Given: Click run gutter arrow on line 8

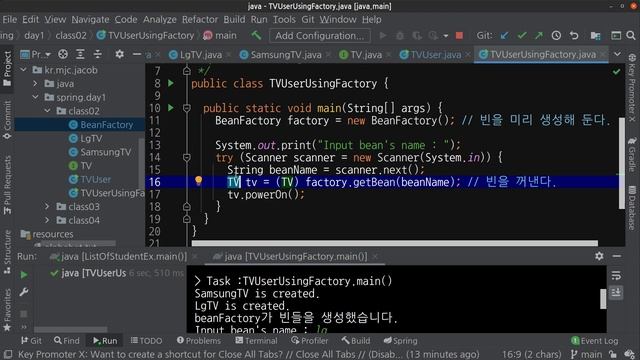Looking at the screenshot, I should 171,83.
